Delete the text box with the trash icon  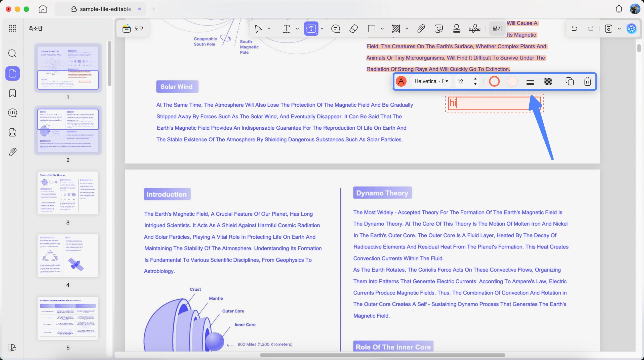(587, 81)
